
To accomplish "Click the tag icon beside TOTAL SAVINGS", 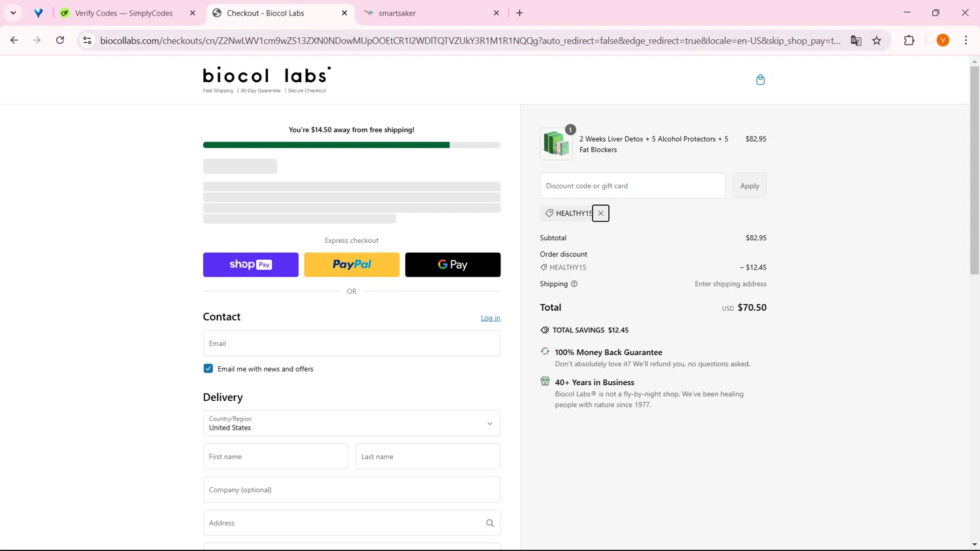I will [545, 330].
